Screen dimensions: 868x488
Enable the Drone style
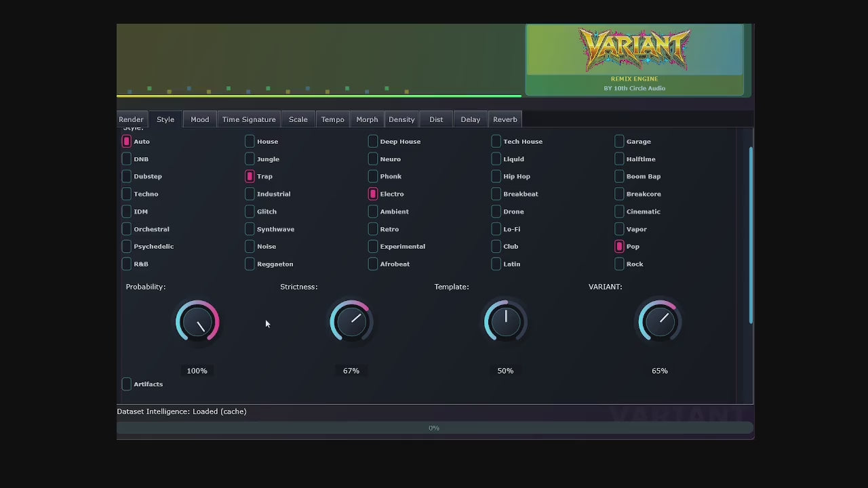click(496, 211)
